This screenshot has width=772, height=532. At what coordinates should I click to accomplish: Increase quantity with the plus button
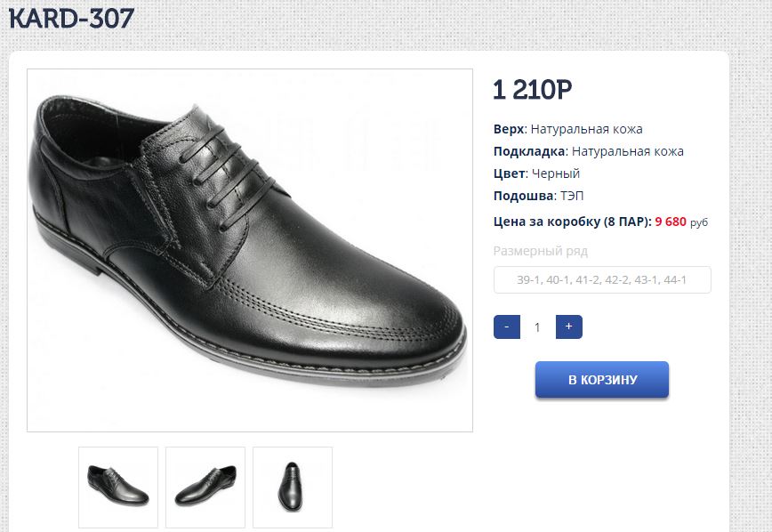pos(568,326)
